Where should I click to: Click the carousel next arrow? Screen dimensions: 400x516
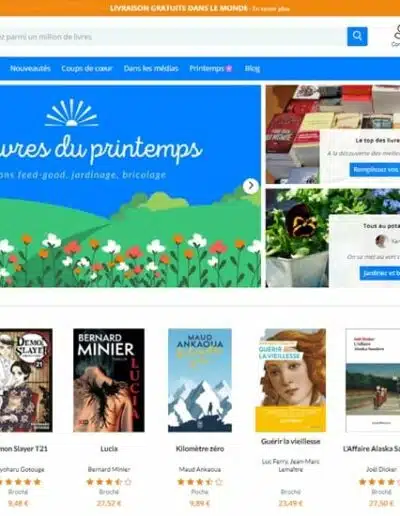pyautogui.click(x=251, y=186)
